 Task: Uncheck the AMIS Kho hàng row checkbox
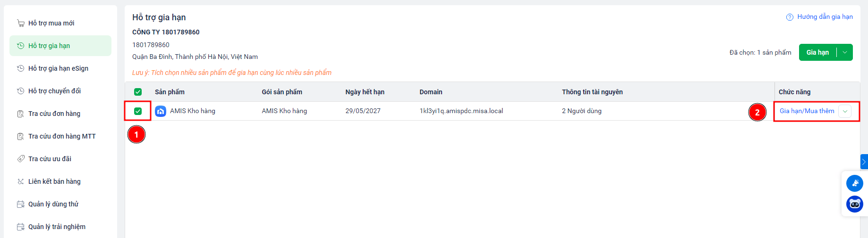[x=138, y=111]
